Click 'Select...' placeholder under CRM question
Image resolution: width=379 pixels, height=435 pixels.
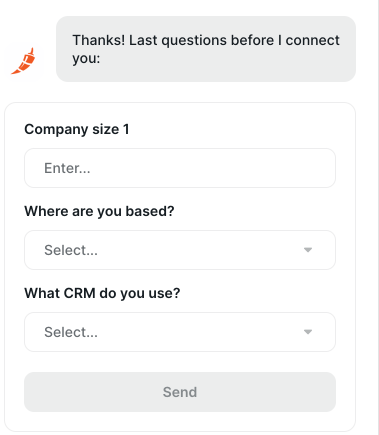point(71,332)
